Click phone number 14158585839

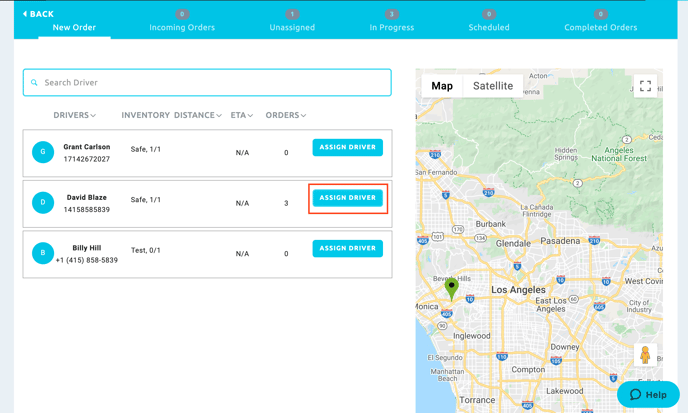[87, 209]
